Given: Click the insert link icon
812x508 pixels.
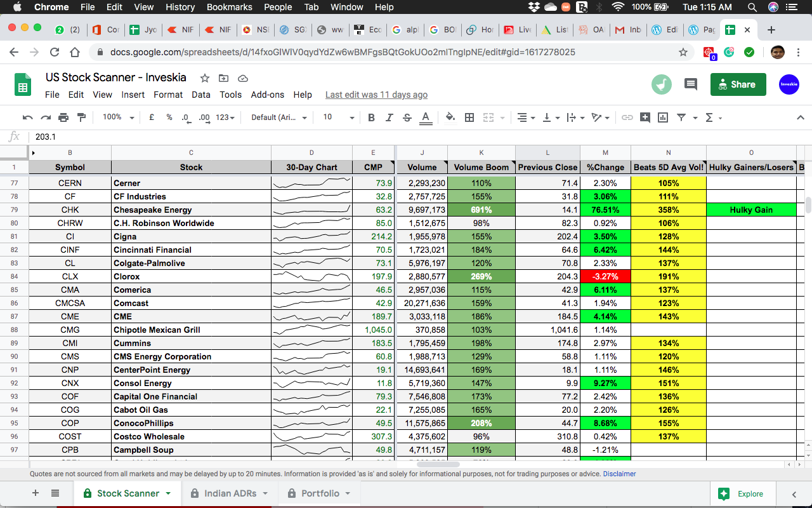Looking at the screenshot, I should pyautogui.click(x=627, y=117).
